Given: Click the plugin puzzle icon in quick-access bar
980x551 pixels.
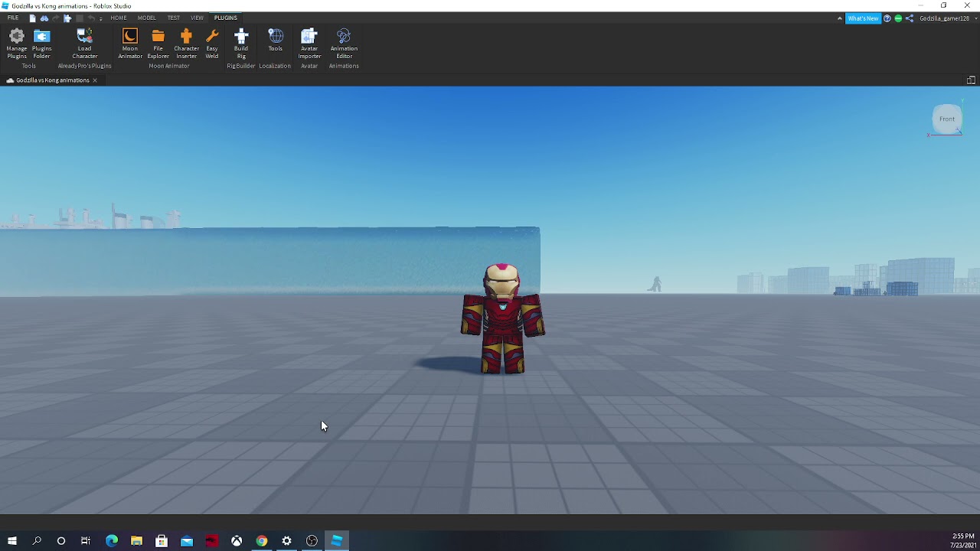Looking at the screenshot, I should (67, 18).
